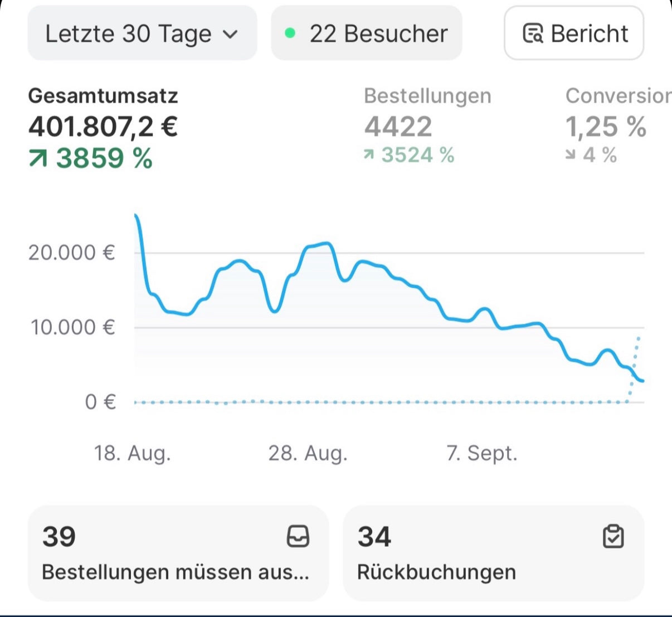Screen dimensions: 672x617
Task: Click the chart peak near 28. Aug.
Action: pyautogui.click(x=327, y=244)
